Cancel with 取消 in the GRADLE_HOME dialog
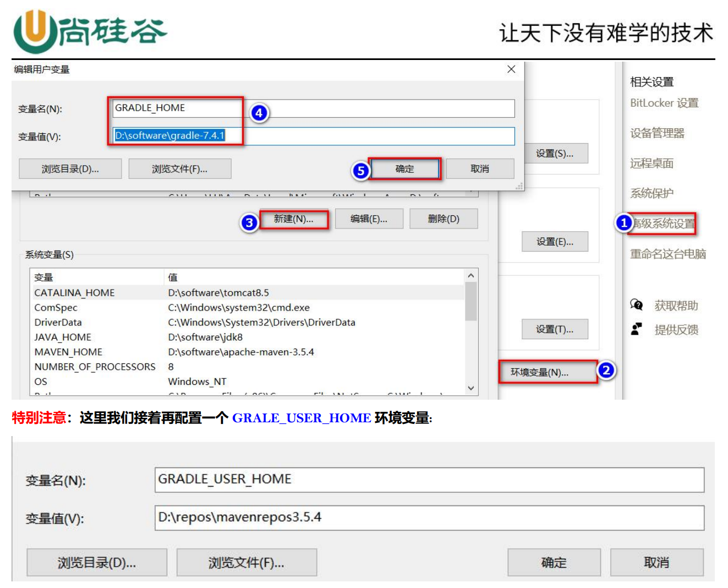 pyautogui.click(x=480, y=168)
